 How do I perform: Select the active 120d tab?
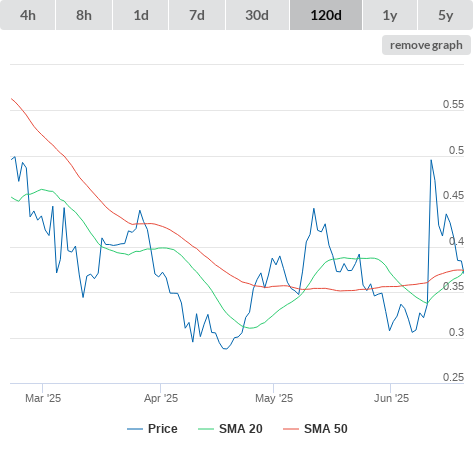coord(326,15)
